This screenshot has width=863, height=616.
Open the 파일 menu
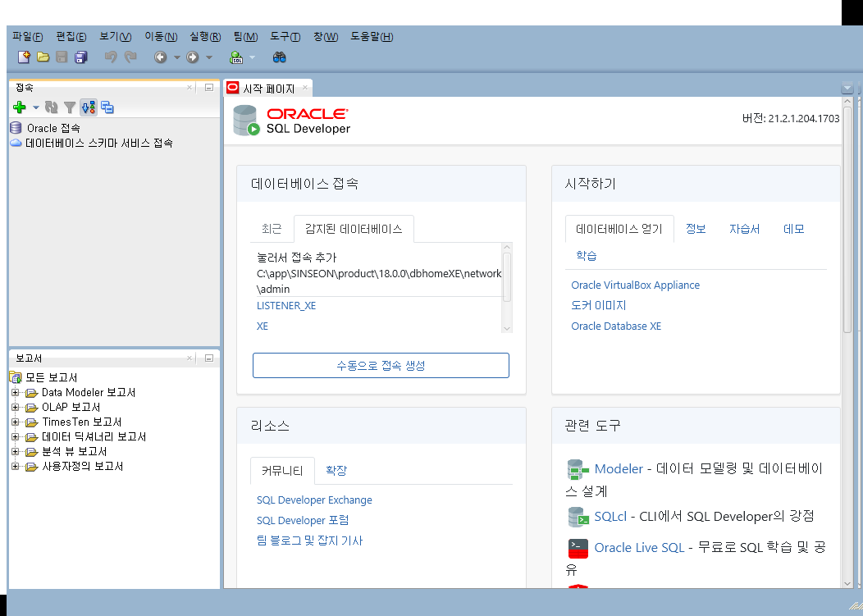pos(28,37)
